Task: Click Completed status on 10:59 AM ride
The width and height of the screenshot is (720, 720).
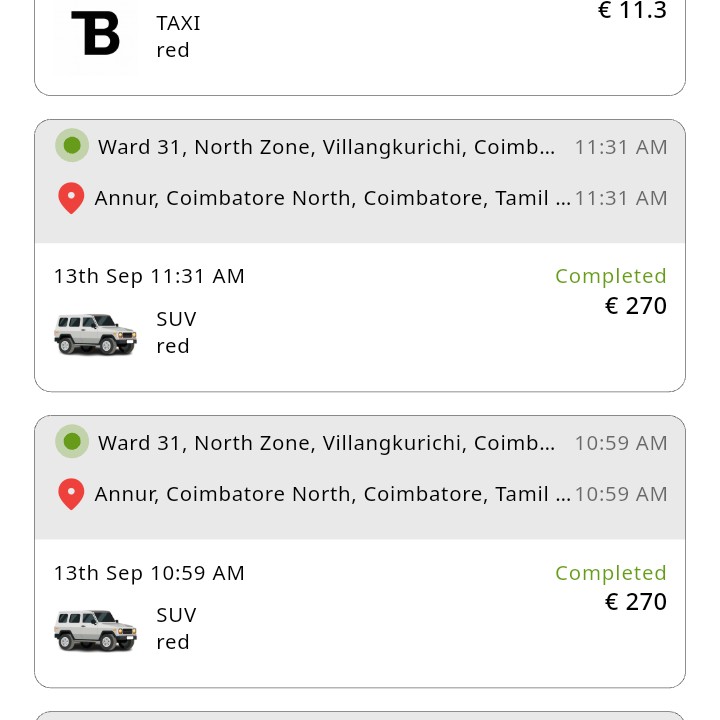Action: pos(610,573)
